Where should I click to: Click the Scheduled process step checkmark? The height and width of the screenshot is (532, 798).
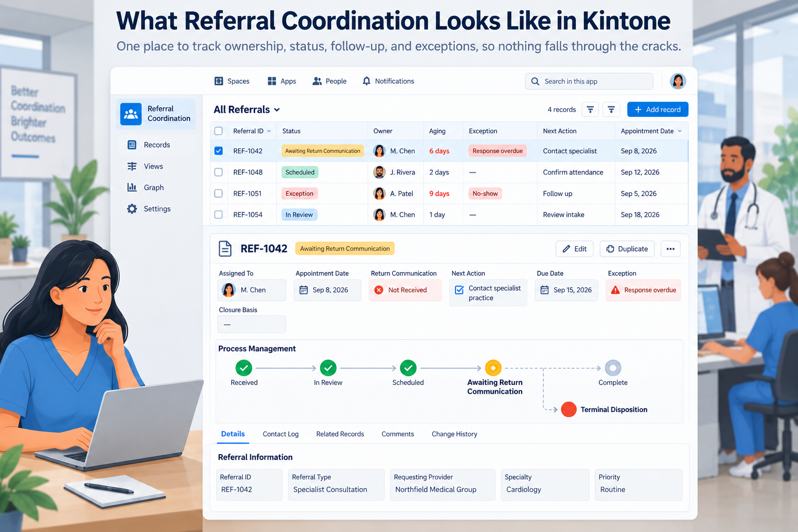pyautogui.click(x=408, y=368)
